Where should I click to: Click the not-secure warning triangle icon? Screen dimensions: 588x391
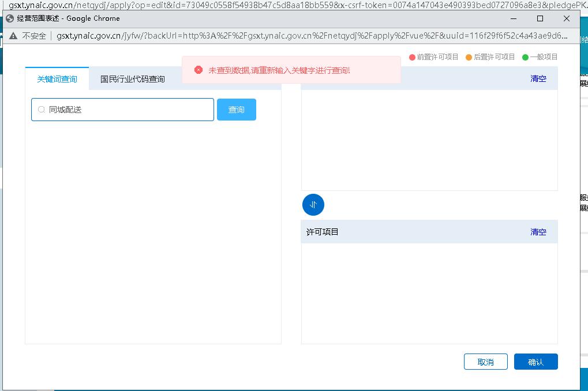click(13, 36)
